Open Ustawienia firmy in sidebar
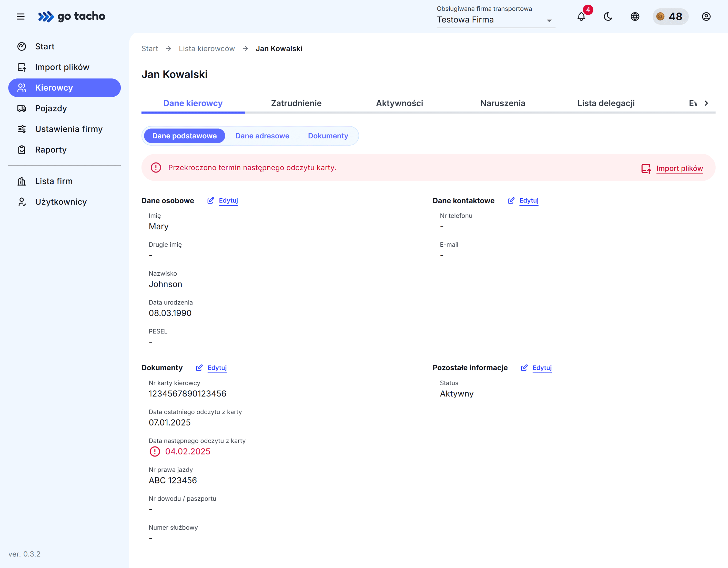The width and height of the screenshot is (728, 568). point(64,129)
